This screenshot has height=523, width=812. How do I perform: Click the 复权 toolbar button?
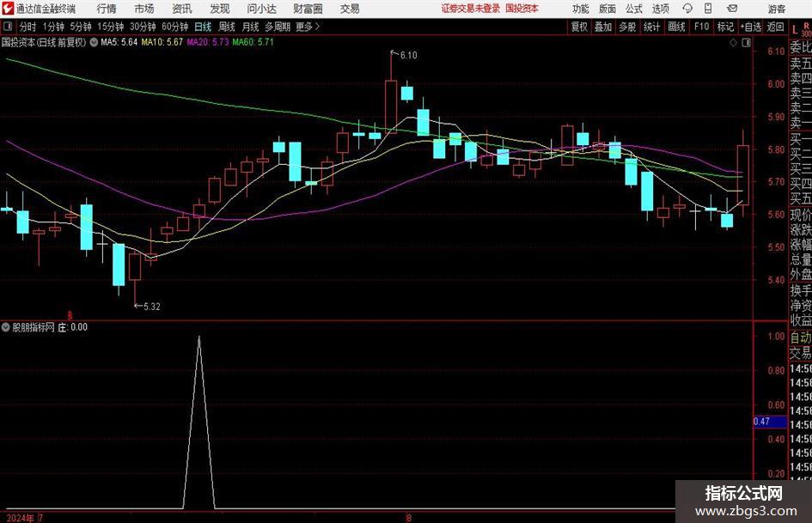tap(579, 27)
